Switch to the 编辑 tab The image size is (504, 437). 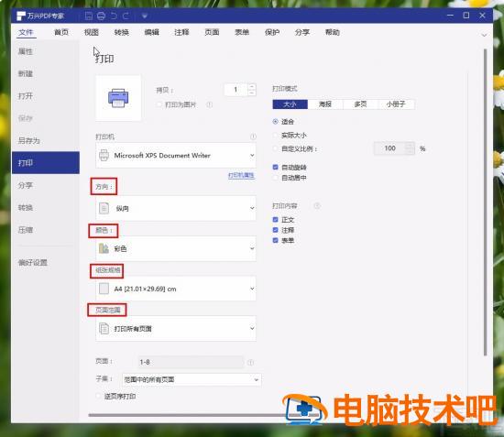tap(152, 32)
